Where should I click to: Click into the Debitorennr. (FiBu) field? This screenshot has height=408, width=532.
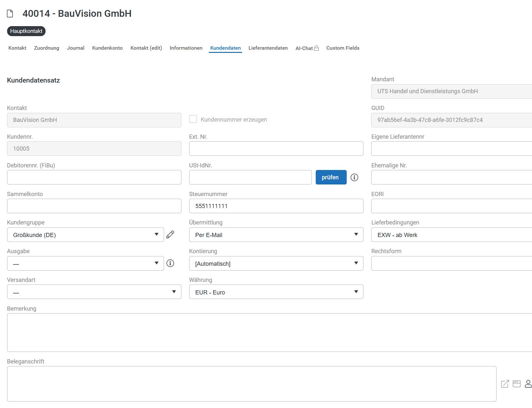(94, 177)
